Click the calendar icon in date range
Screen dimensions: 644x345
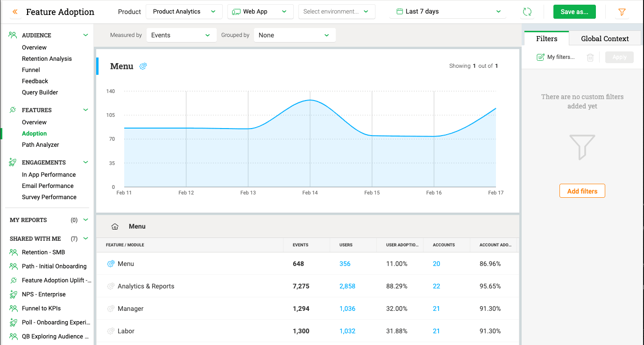click(399, 11)
